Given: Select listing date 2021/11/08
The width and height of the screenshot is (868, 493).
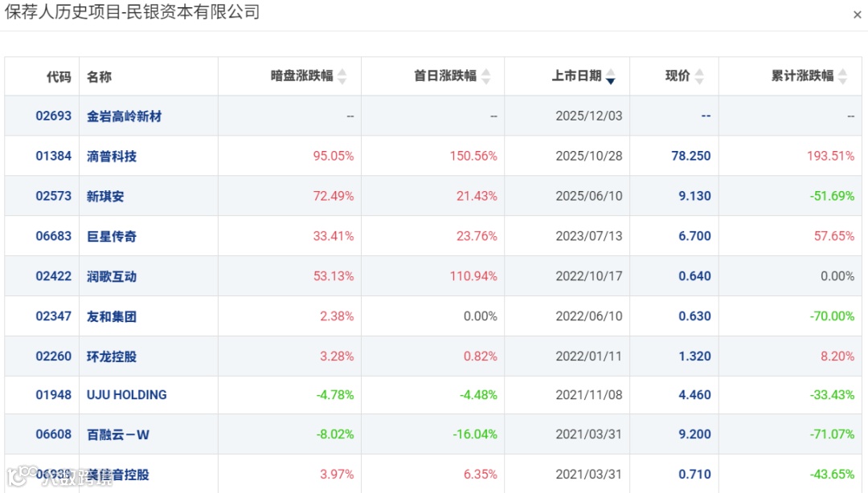Looking at the screenshot, I should pos(589,395).
